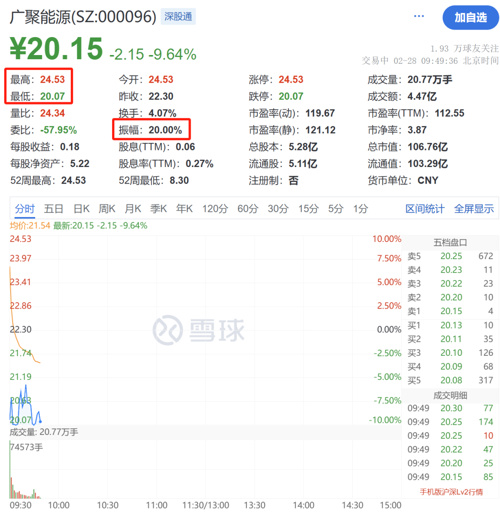Screen dimensions: 500x514
Task: Open the 周K chart tab
Action: pyautogui.click(x=107, y=209)
